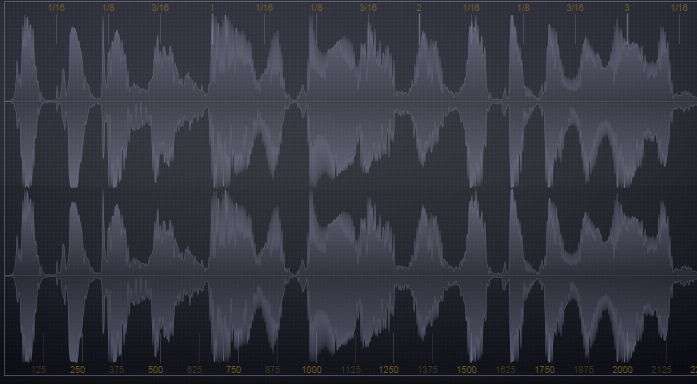Viewport: 697px width, 384px height.
Task: Click the 375 ms ruler label
Action: 116,370
